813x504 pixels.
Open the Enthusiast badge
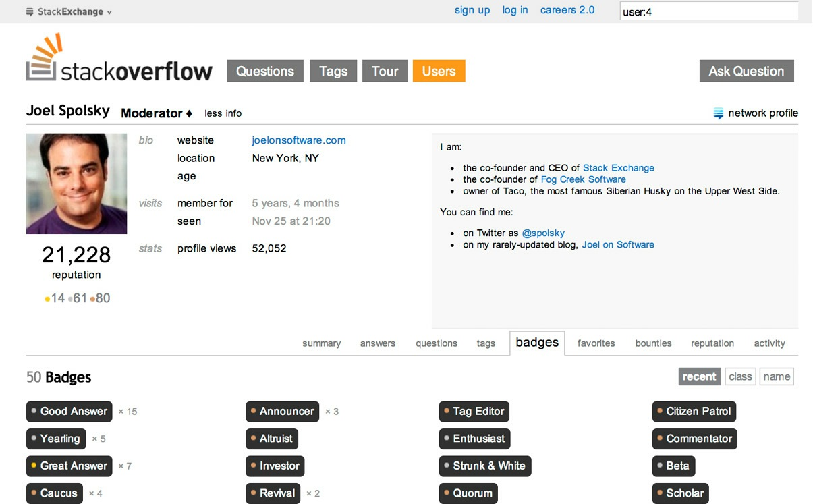click(x=475, y=439)
